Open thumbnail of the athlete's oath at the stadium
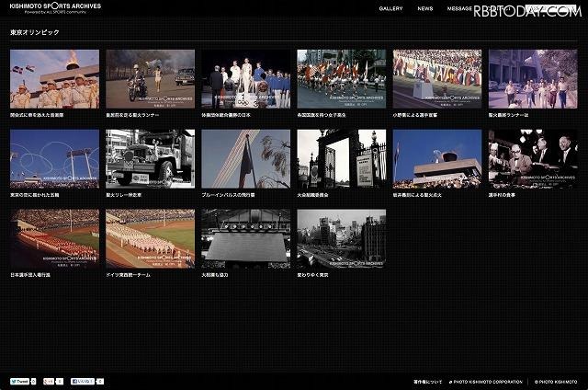Image resolution: width=588 pixels, height=390 pixels. click(x=437, y=79)
